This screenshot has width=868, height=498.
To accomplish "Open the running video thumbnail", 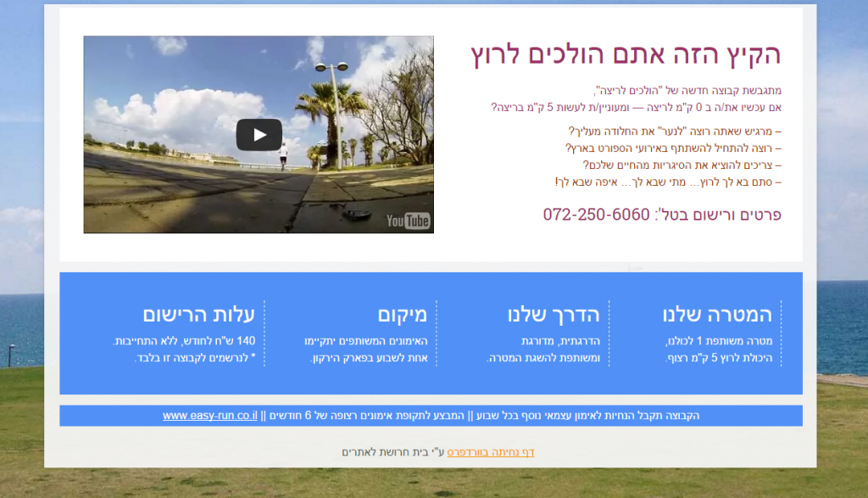I will [x=259, y=135].
